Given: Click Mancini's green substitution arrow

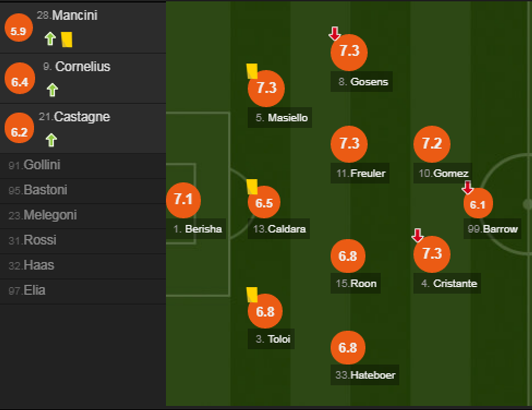Looking at the screenshot, I should click(50, 39).
